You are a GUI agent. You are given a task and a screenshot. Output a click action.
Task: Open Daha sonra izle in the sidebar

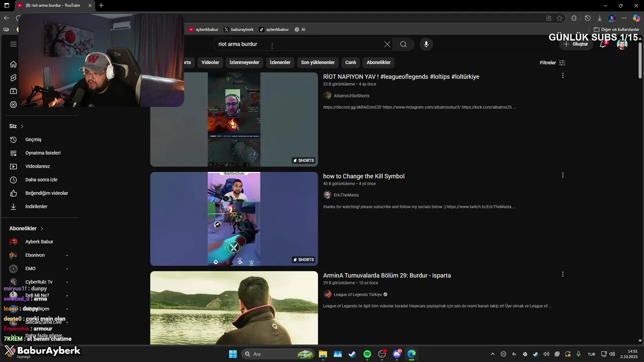click(40, 179)
